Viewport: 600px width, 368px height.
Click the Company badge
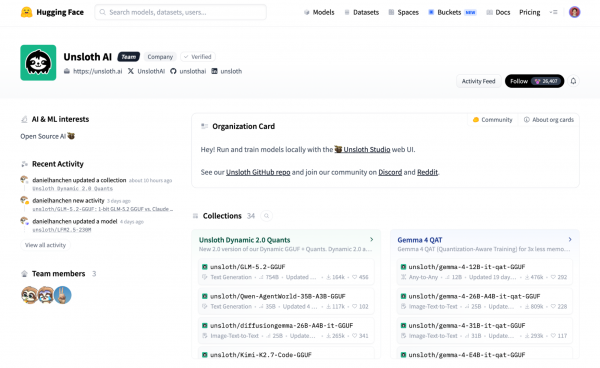[x=160, y=57]
